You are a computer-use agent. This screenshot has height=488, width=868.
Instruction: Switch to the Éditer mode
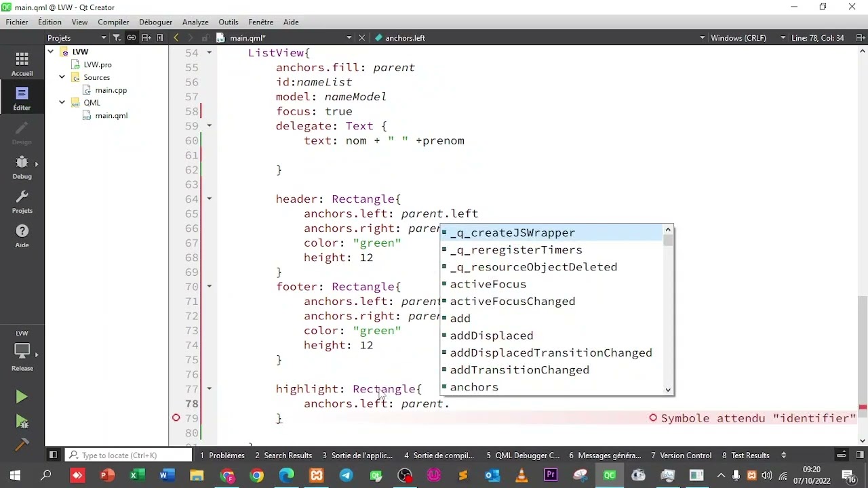(x=22, y=99)
